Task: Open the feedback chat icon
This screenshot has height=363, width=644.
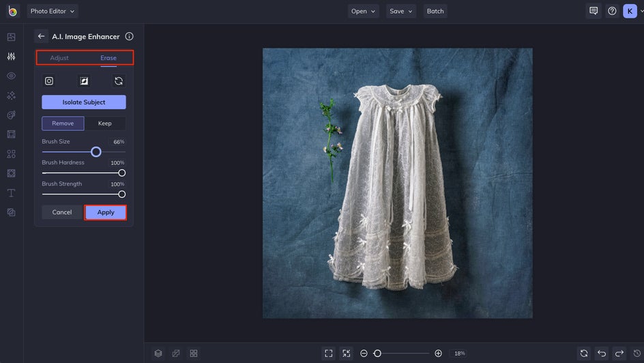Action: (x=593, y=11)
